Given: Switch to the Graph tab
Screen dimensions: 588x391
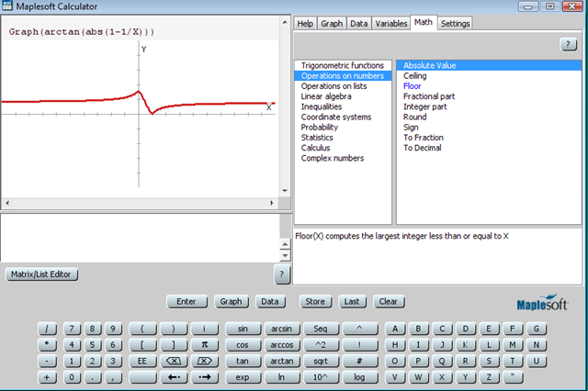Looking at the screenshot, I should coord(332,24).
